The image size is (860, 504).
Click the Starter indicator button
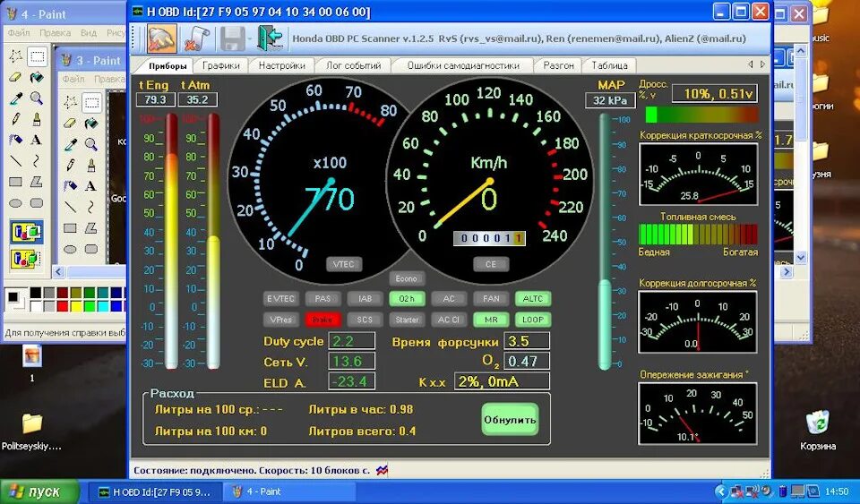point(407,320)
